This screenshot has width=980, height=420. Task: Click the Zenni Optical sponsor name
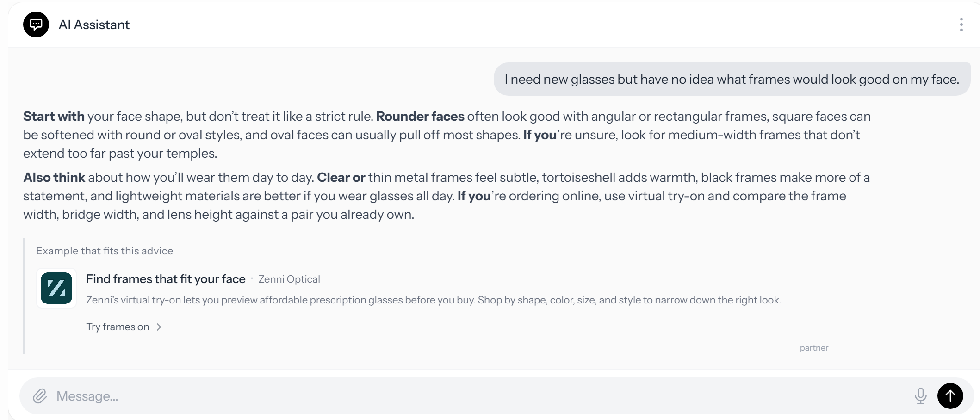(x=289, y=279)
